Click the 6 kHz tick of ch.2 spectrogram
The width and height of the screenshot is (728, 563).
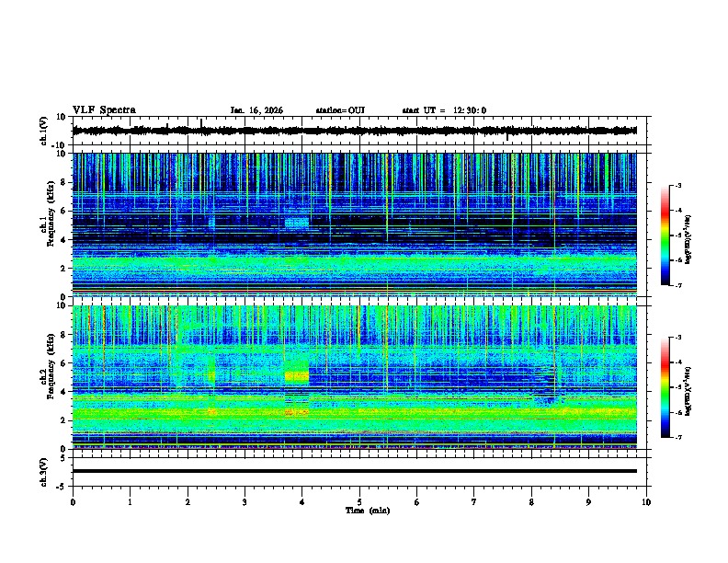(x=64, y=363)
